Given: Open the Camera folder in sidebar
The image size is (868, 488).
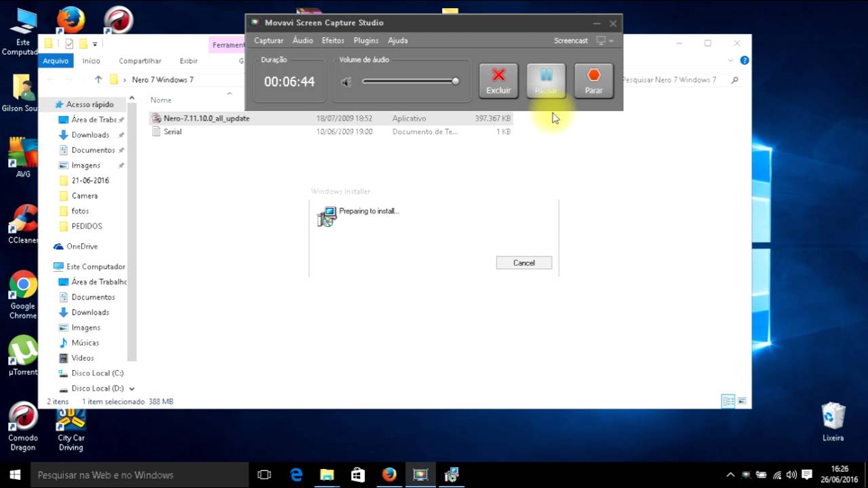Looking at the screenshot, I should tap(85, 196).
